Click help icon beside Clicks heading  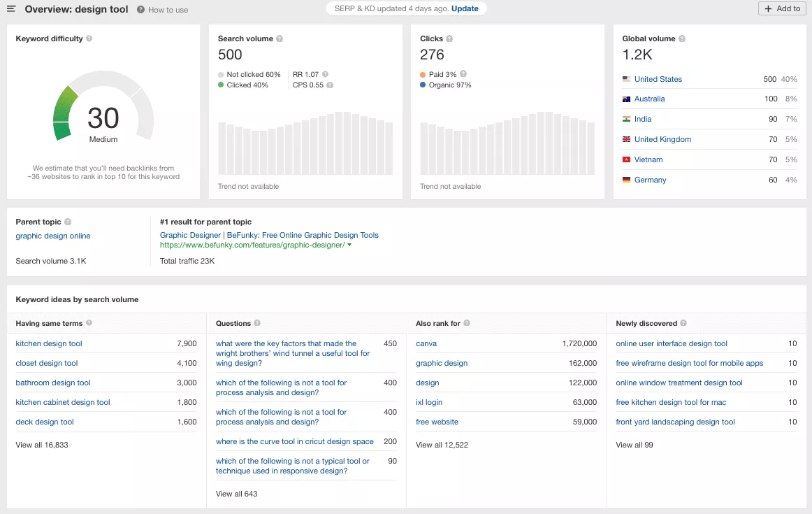pos(449,39)
